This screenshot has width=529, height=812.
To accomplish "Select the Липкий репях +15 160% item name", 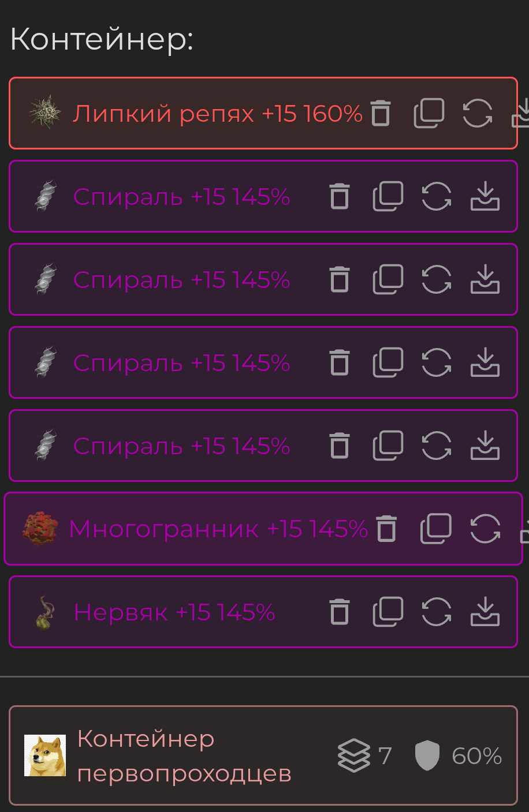I will (x=218, y=114).
